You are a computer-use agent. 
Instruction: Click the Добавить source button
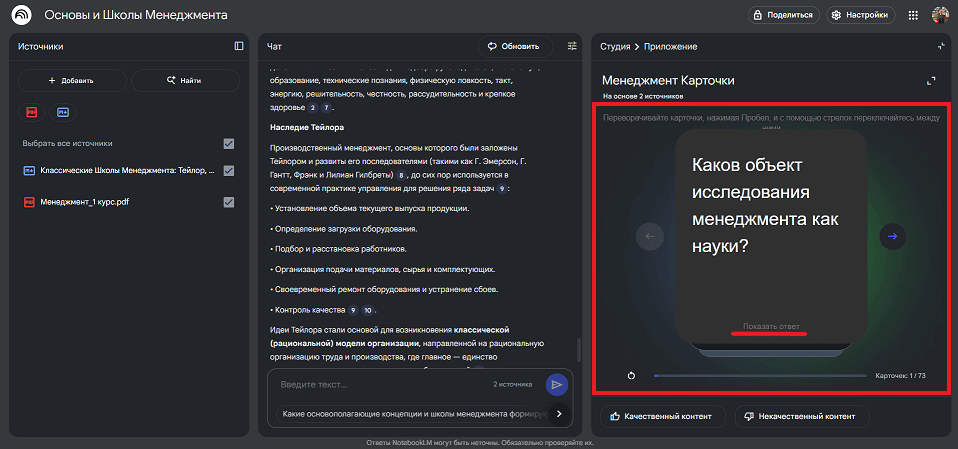72,80
